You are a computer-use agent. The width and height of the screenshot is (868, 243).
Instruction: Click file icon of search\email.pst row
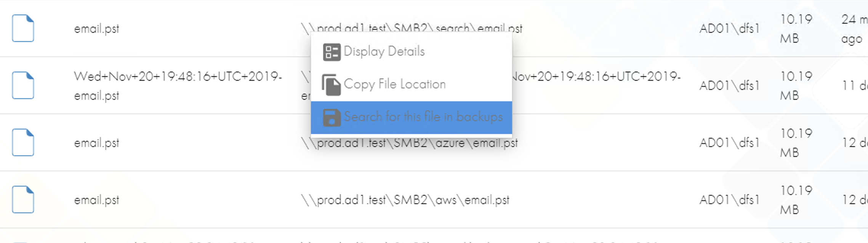point(23,28)
